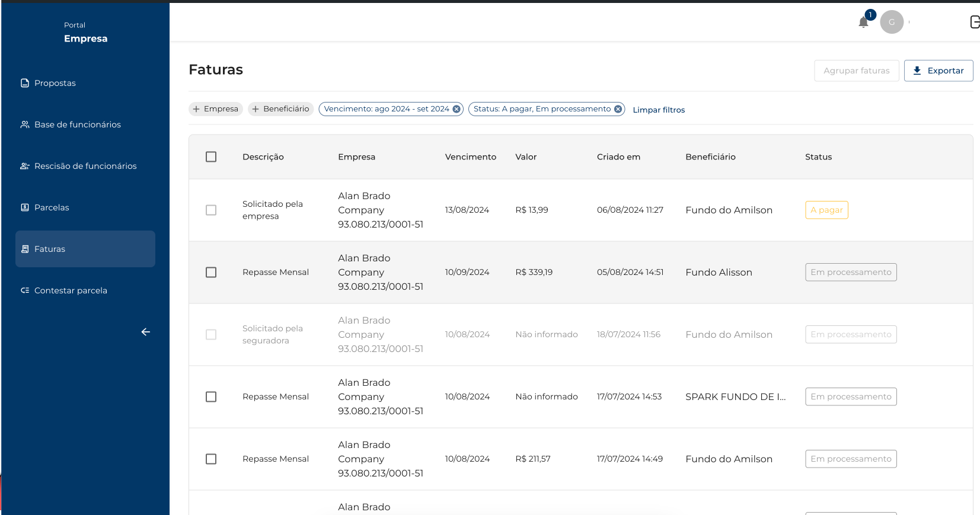
Task: Open Rescisão de funcionários menu item
Action: 85,166
